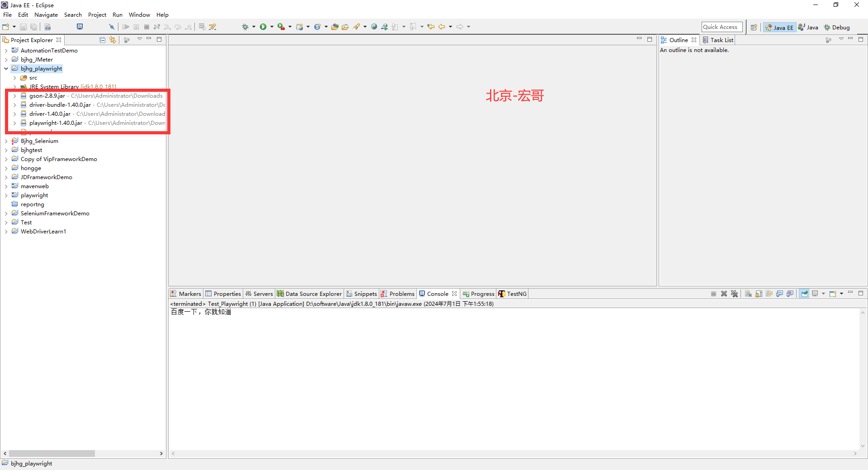Viewport: 868px width, 470px height.
Task: Click the Step Into icon
Action: 167,27
